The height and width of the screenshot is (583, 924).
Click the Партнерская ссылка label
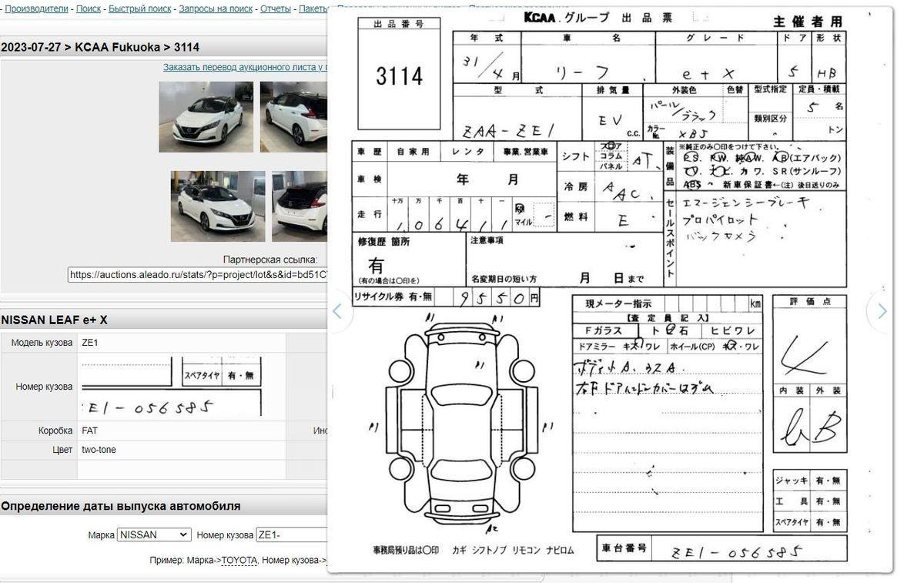(270, 260)
